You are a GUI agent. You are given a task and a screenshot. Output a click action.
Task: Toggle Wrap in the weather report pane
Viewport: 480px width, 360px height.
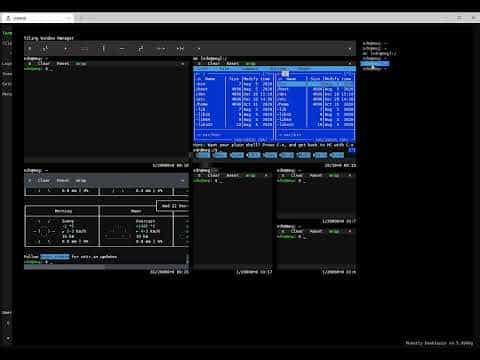[81, 180]
